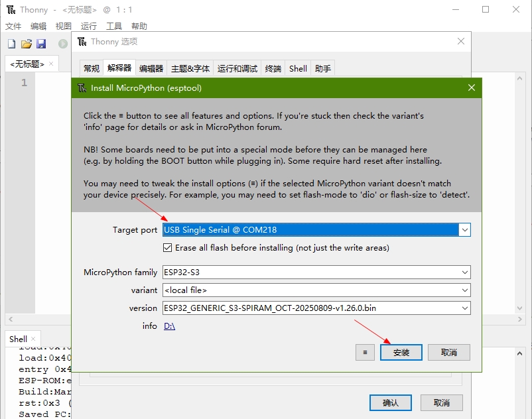532x419 pixels.
Task: Click editor horizontal scrollbar right arrow
Action: point(519,319)
